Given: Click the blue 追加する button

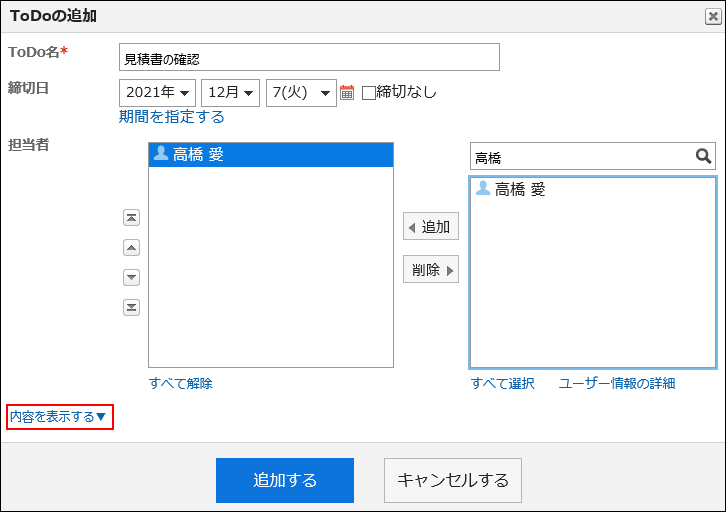Looking at the screenshot, I should 285,481.
